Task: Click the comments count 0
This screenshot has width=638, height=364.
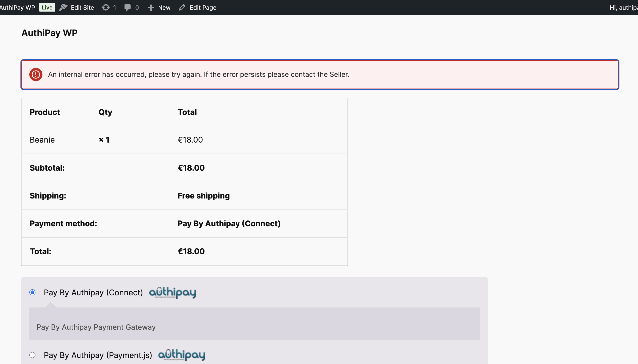Action: 137,8
